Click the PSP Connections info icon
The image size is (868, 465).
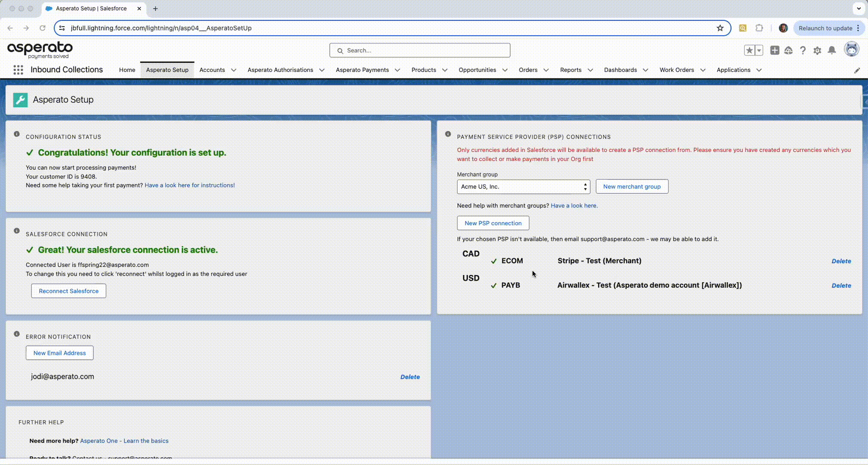(x=448, y=134)
